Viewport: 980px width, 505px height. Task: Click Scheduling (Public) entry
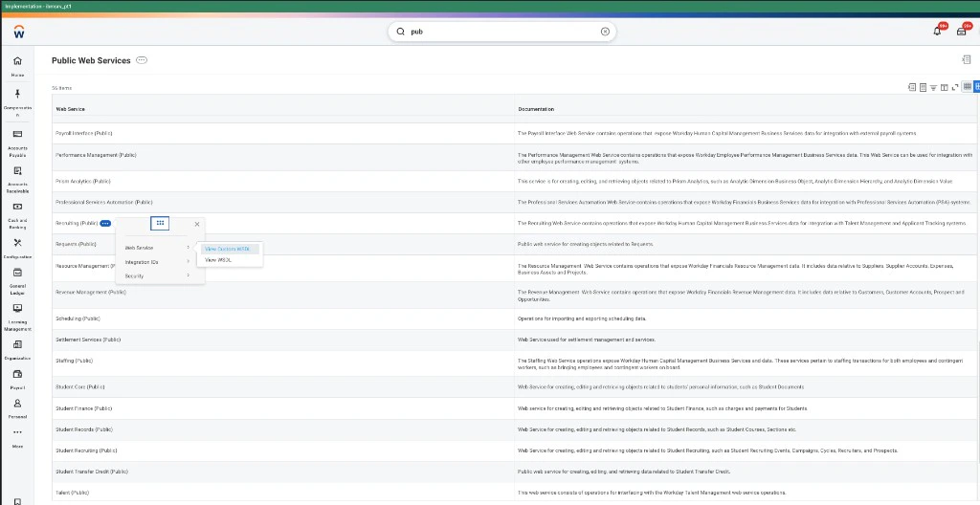pos(78,318)
